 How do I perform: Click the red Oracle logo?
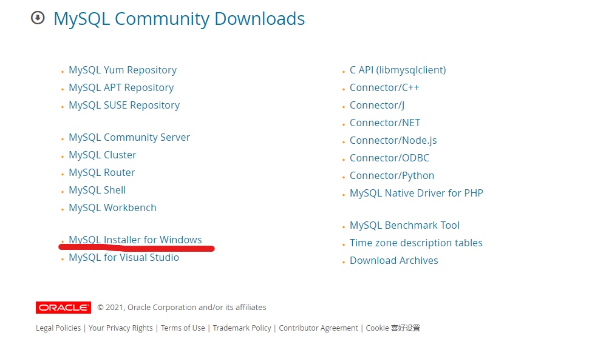pyautogui.click(x=63, y=308)
